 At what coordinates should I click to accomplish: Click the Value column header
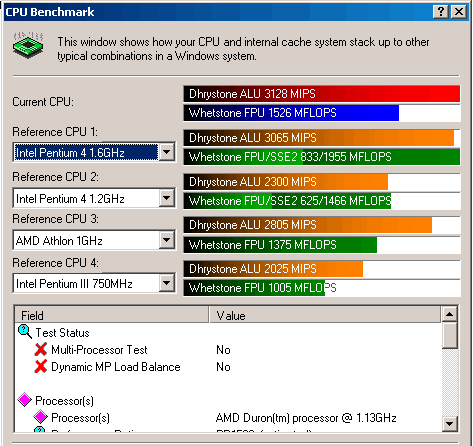[325, 315]
